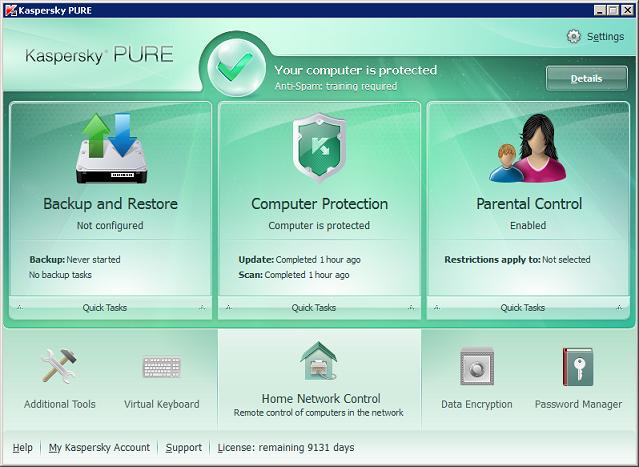Click the Home Network Control label
This screenshot has height=467, width=639.
[321, 398]
